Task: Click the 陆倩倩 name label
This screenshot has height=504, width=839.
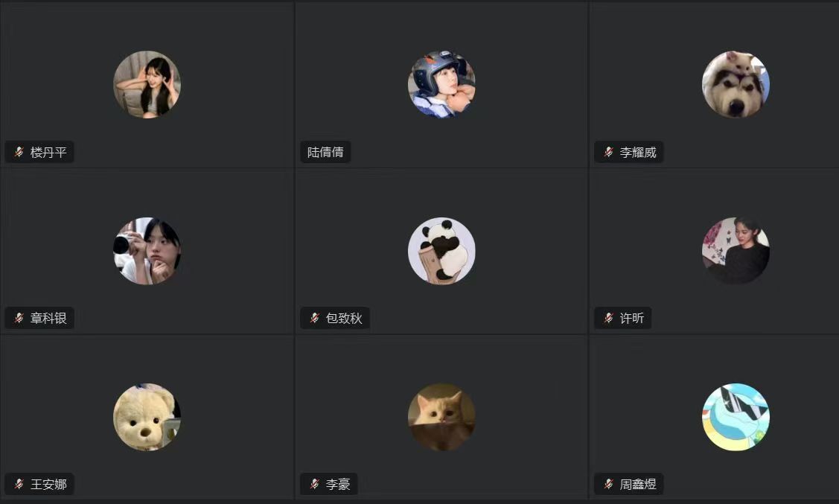Action: pyautogui.click(x=325, y=152)
